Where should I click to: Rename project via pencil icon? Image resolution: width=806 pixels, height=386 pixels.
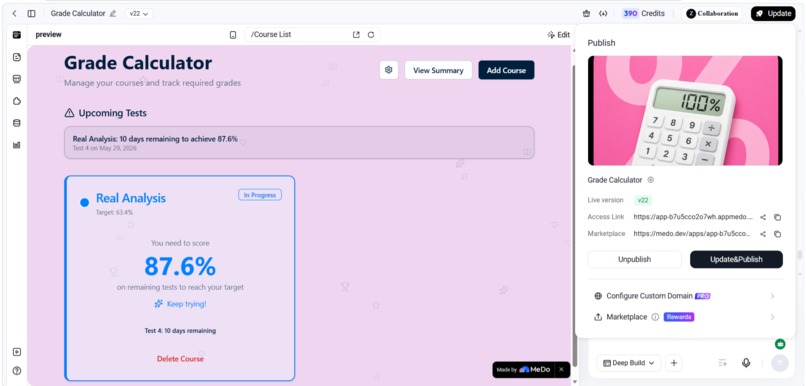pyautogui.click(x=113, y=13)
